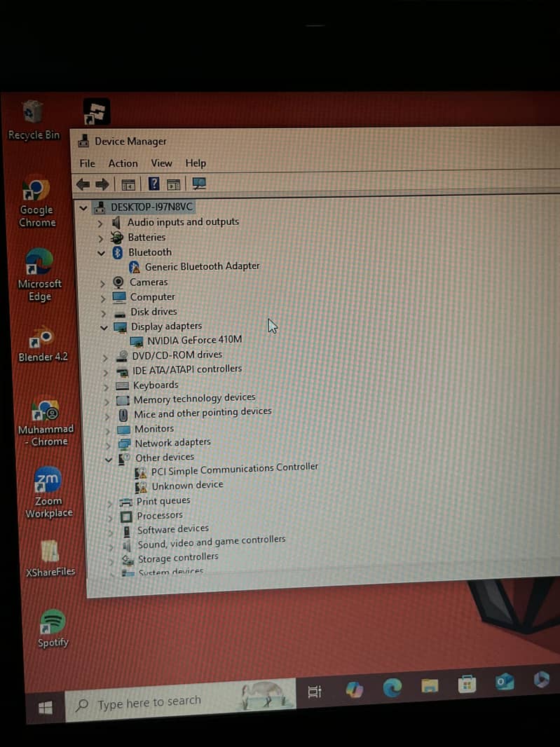Select the NVIDIA GeForce 410M adapter icon
The height and width of the screenshot is (747, 560).
(136, 341)
